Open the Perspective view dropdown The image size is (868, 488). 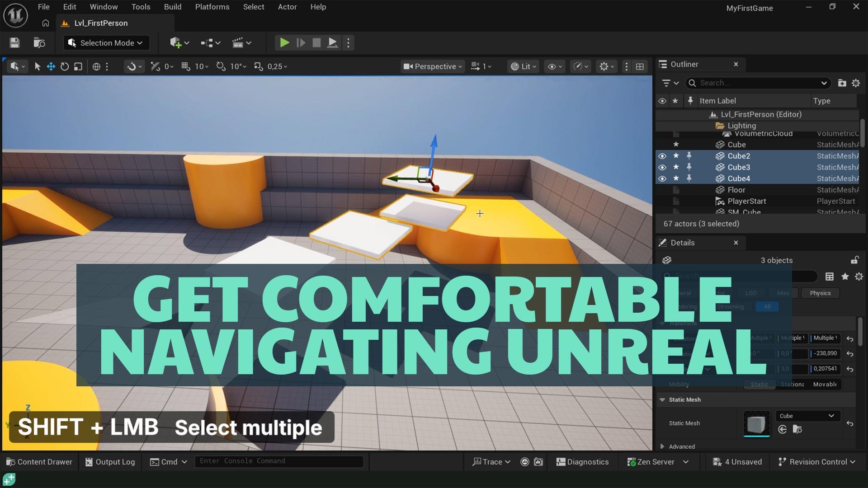click(433, 66)
